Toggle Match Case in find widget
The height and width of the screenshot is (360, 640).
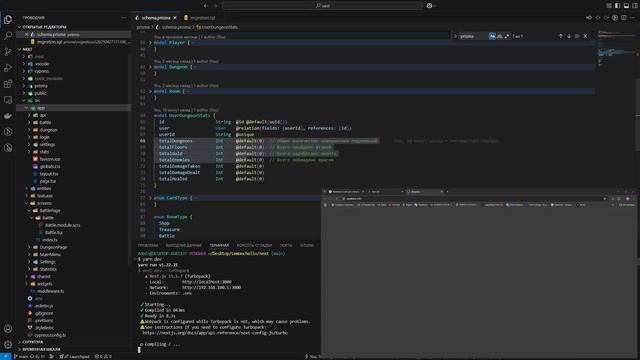pyautogui.click(x=492, y=36)
